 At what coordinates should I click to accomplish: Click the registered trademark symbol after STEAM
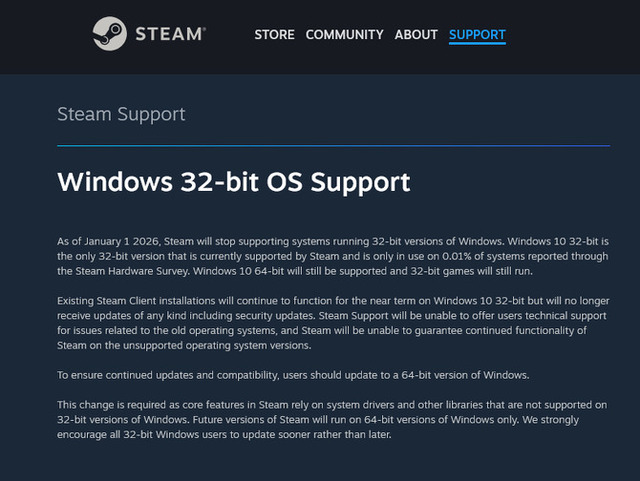pos(204,29)
